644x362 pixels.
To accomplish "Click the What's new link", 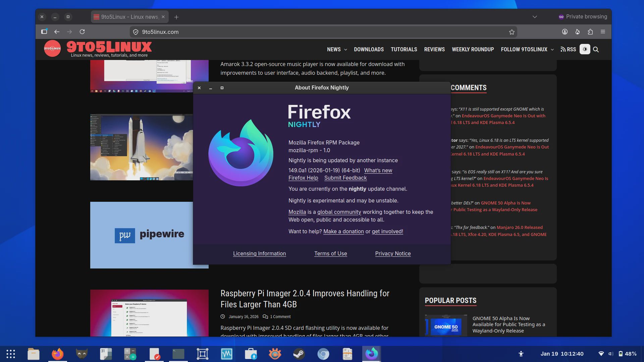I will 378,170.
